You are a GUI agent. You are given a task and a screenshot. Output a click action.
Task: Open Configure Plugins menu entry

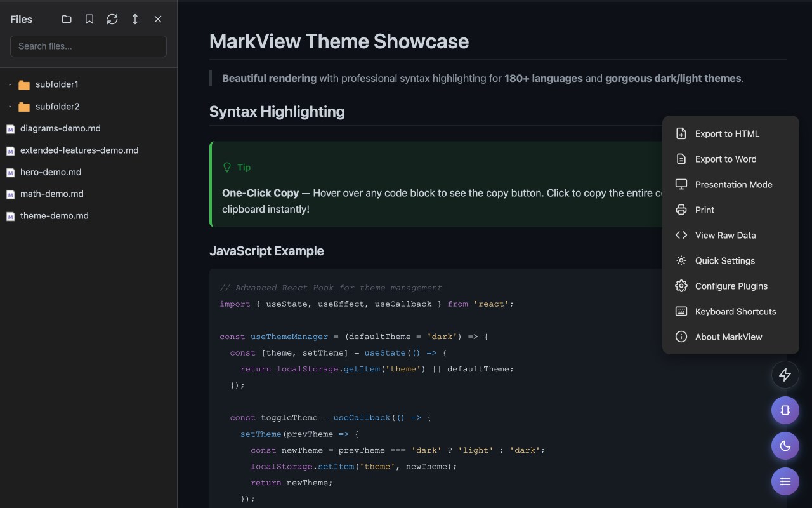click(730, 286)
